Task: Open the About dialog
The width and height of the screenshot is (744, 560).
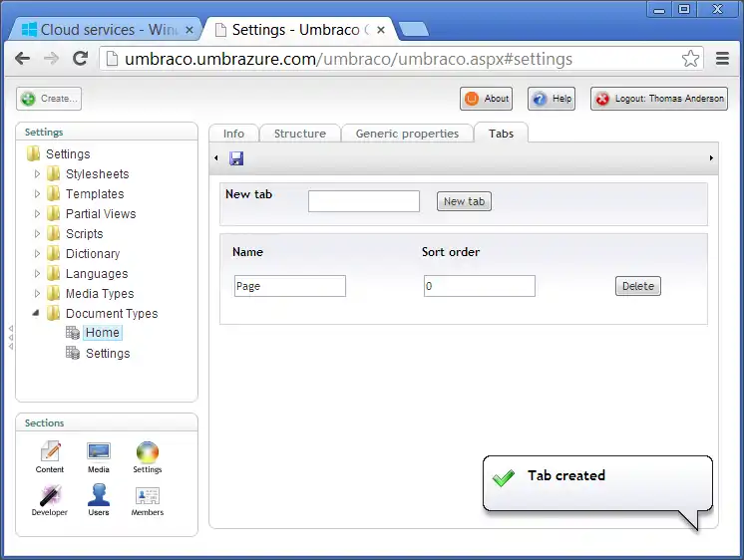Action: pos(486,99)
